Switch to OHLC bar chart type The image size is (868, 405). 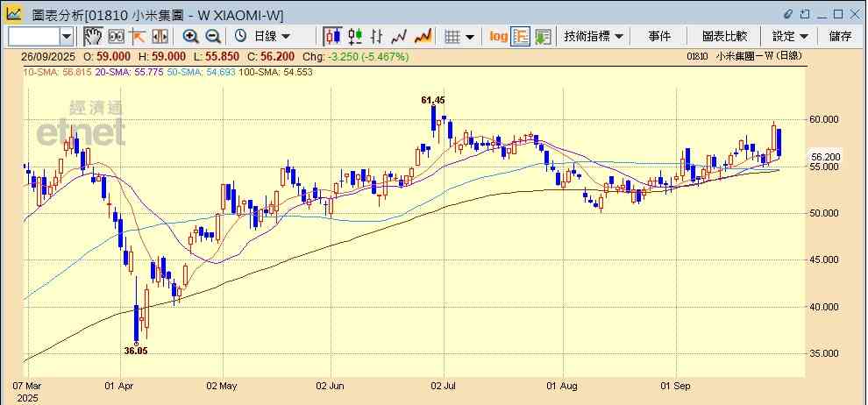point(376,37)
